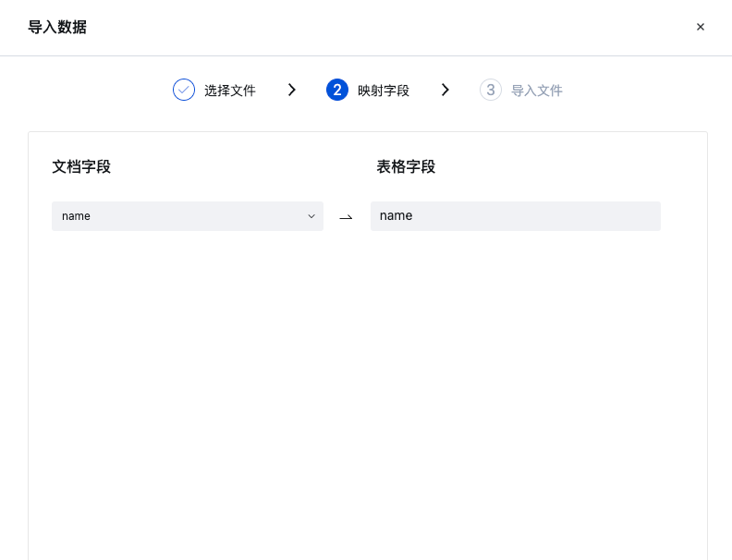Click the chevron after 选择文件

(x=292, y=90)
